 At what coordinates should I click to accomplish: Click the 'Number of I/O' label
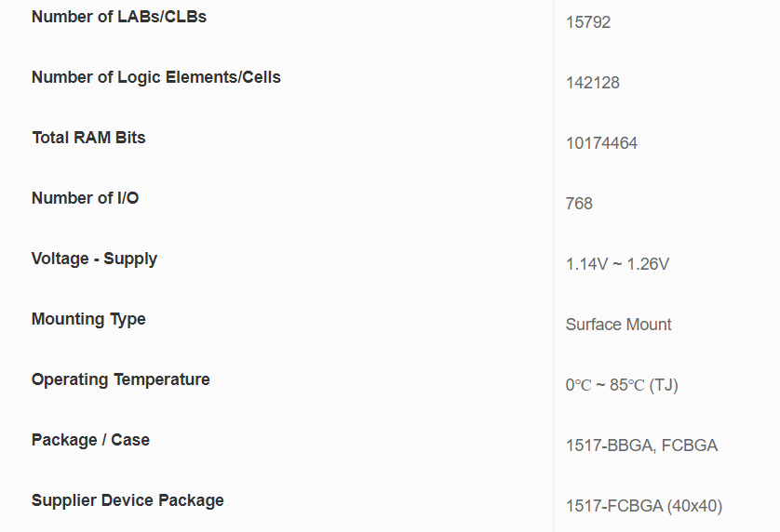85,198
